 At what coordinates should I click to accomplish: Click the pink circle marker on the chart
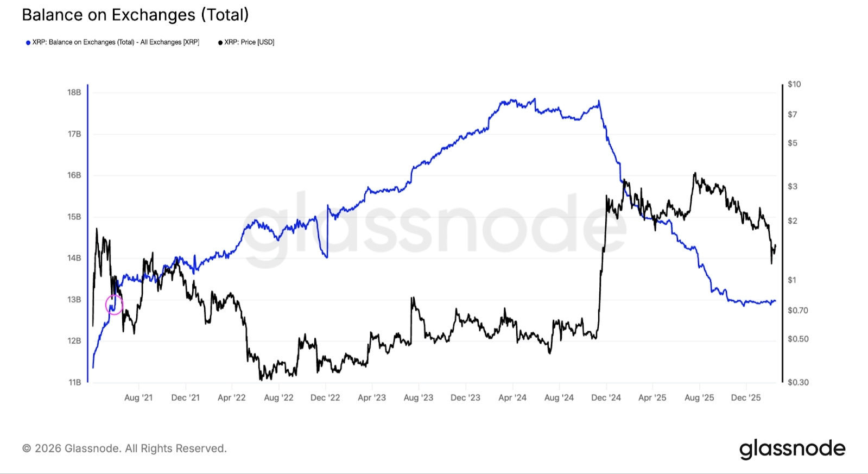[x=114, y=305]
